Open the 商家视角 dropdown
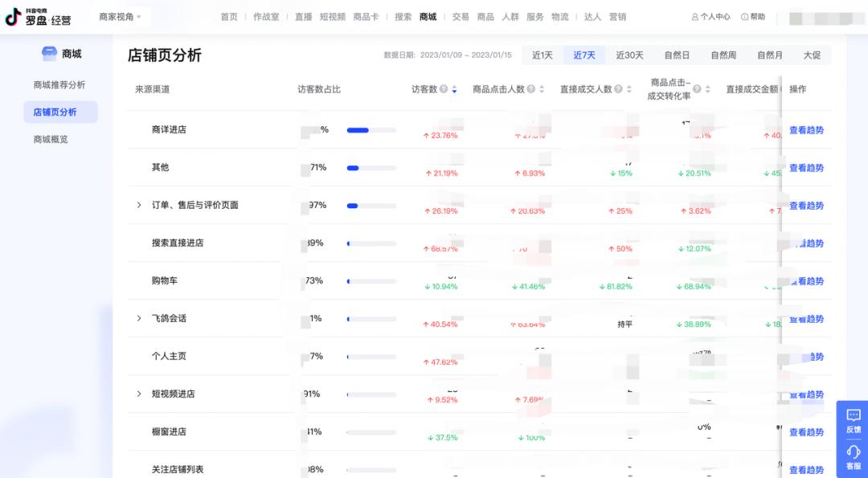Viewport: 868px width, 478px height. [117, 15]
